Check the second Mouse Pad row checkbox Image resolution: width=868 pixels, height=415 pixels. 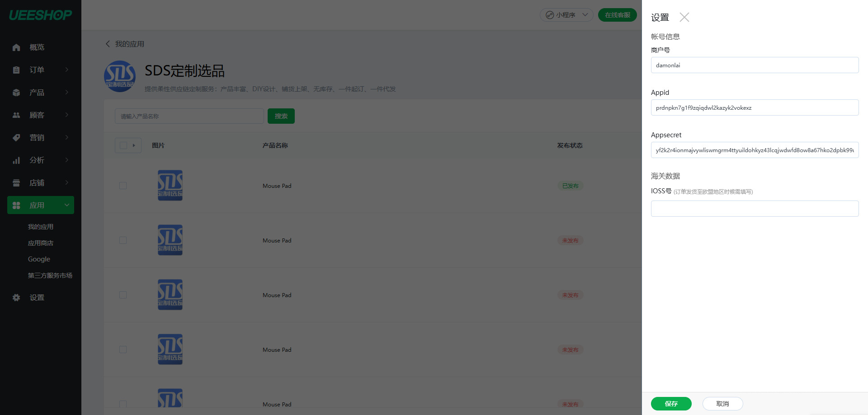[x=123, y=240]
